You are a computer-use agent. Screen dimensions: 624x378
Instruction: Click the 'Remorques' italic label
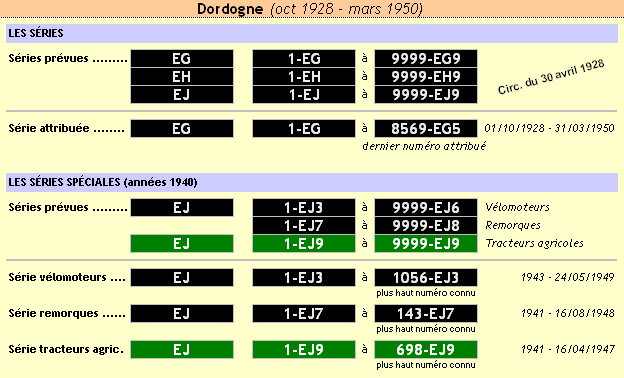pyautogui.click(x=513, y=225)
